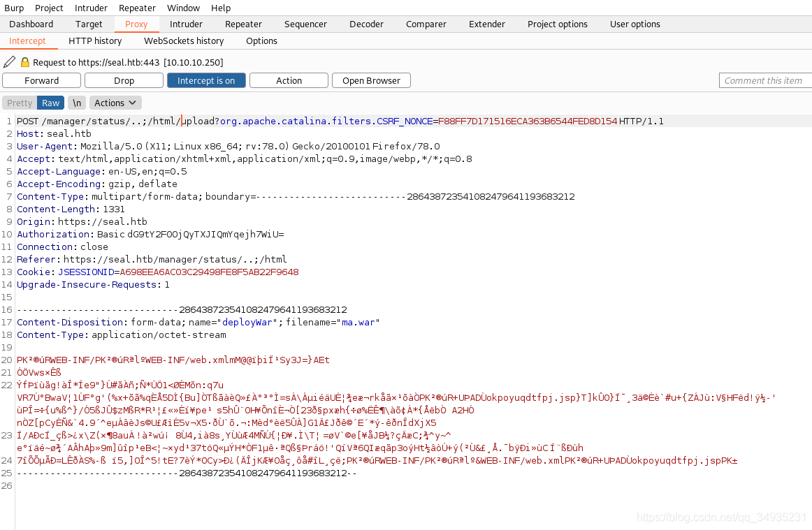Viewport: 812px width, 530px height.
Task: Switch to the Dashboard tab
Action: 31,24
